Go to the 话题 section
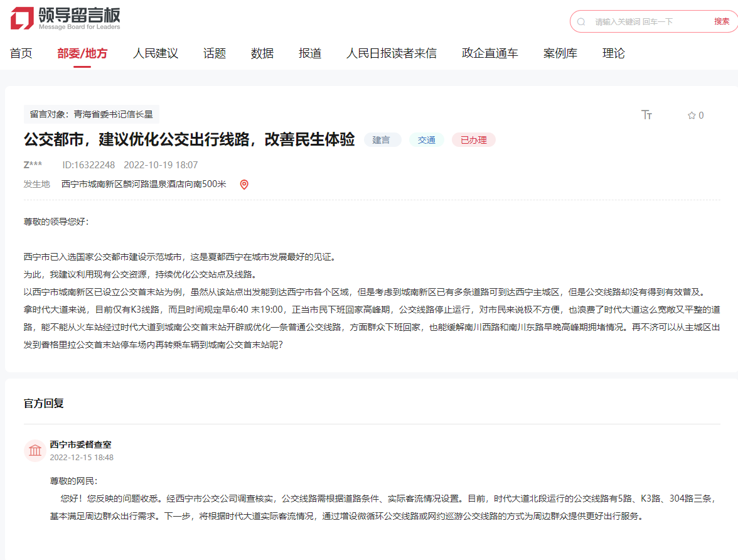The image size is (738, 560). point(215,53)
